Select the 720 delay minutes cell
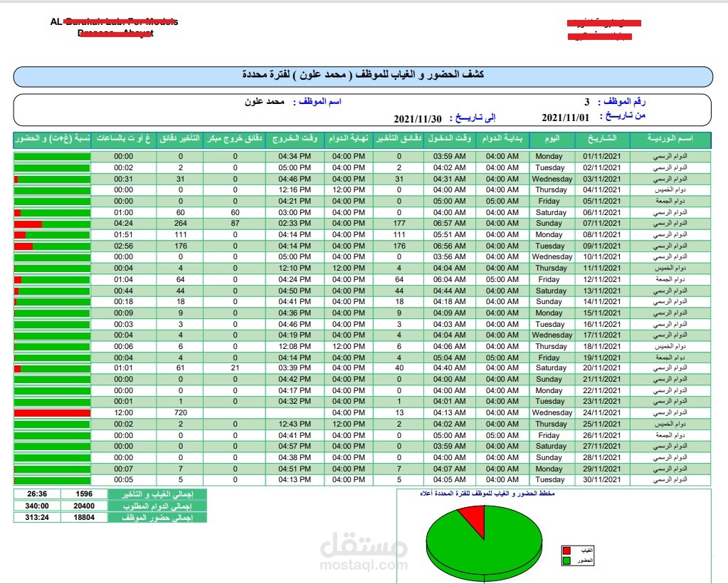 tap(181, 412)
